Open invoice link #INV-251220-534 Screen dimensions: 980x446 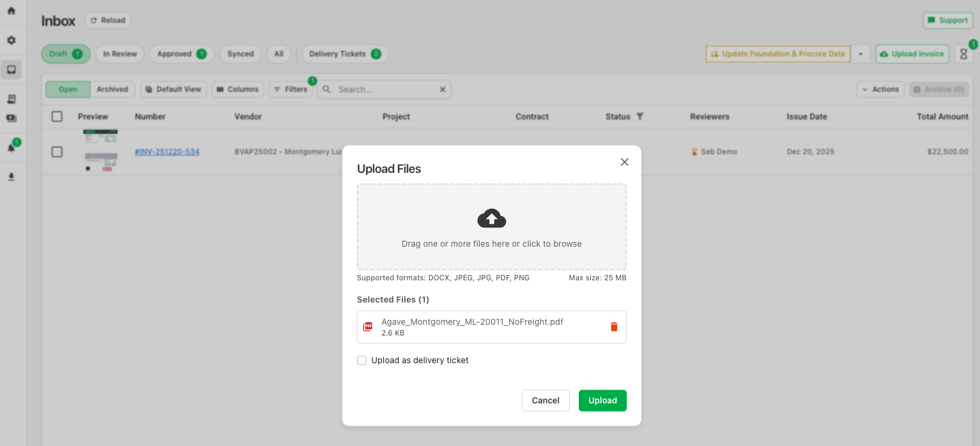click(x=167, y=152)
